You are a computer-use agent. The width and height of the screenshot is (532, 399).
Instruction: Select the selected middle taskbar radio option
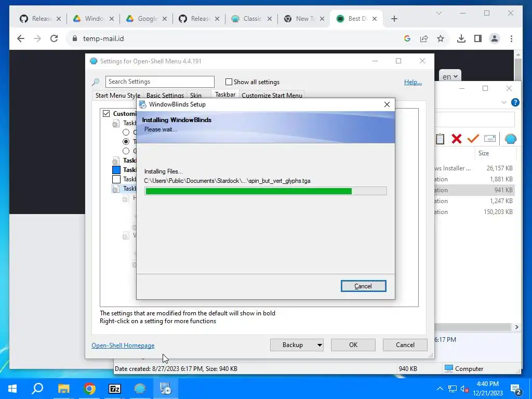pos(126,141)
